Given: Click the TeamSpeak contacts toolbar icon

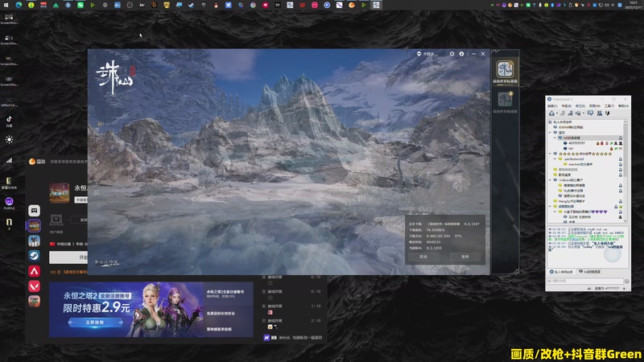Looking at the screenshot, I should [x=599, y=113].
